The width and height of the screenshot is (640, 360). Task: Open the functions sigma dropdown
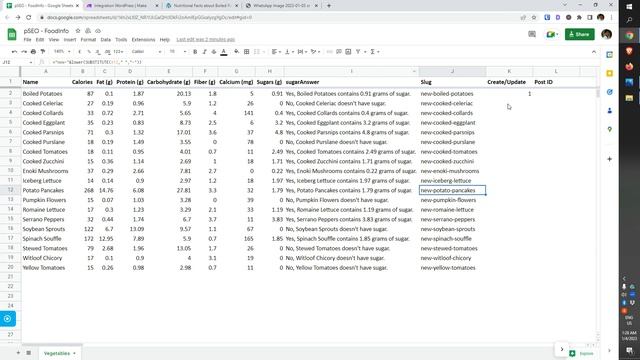point(374,52)
